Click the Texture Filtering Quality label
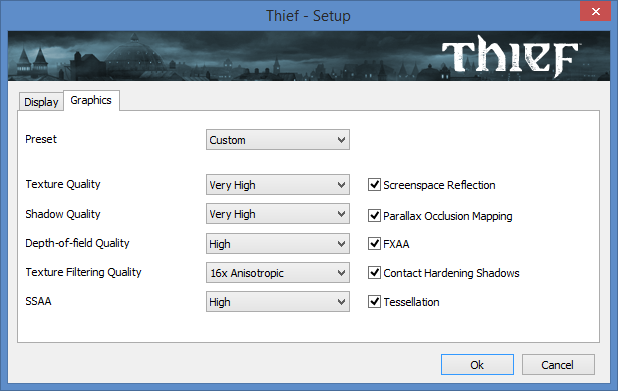Screen dimensions: 618x391 tap(84, 272)
